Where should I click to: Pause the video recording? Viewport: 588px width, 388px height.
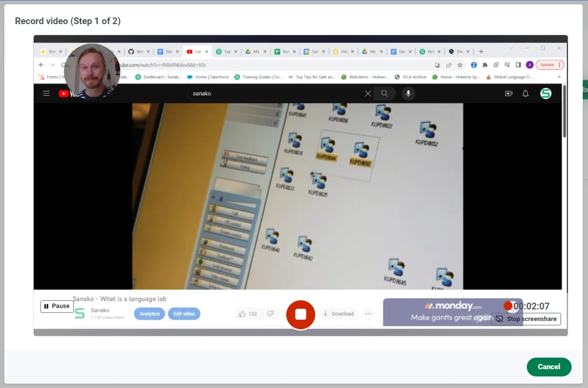pyautogui.click(x=57, y=306)
